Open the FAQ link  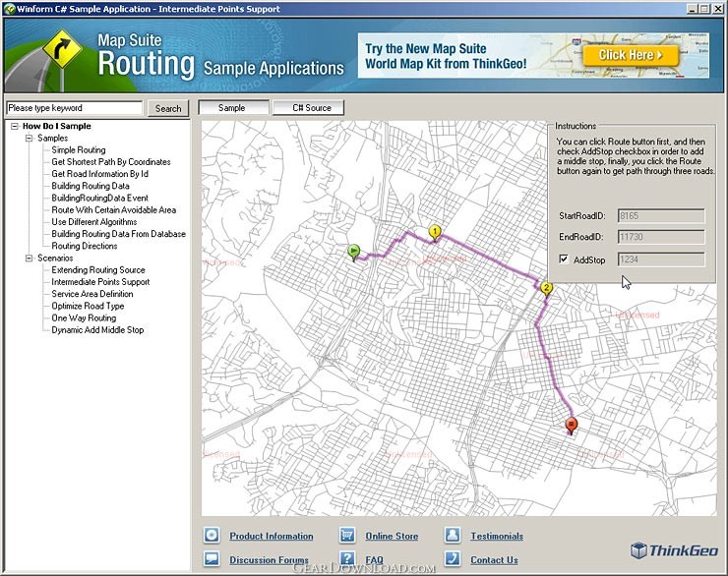374,559
